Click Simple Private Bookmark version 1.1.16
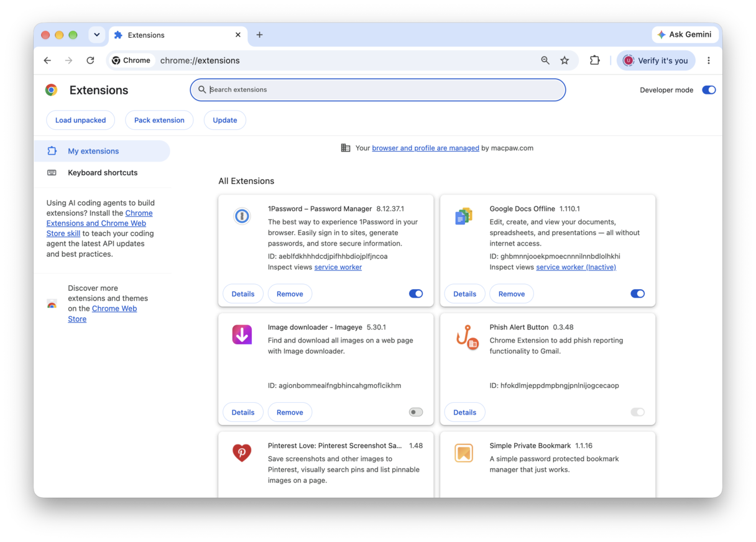 click(584, 446)
